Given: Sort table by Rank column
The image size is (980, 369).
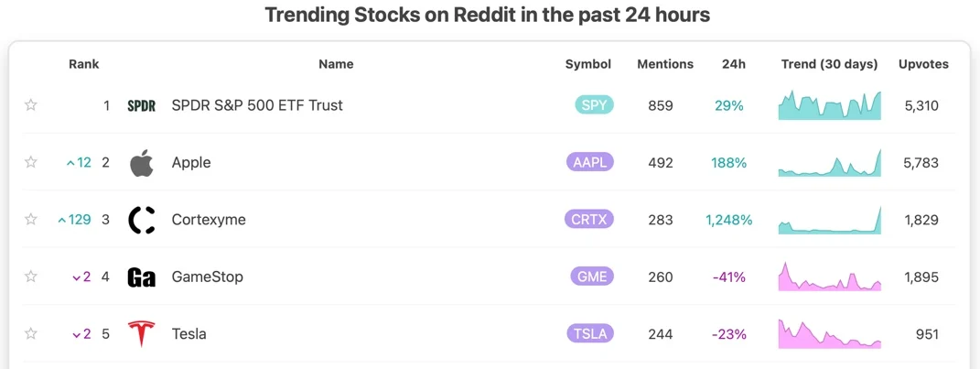Looking at the screenshot, I should pyautogui.click(x=83, y=64).
